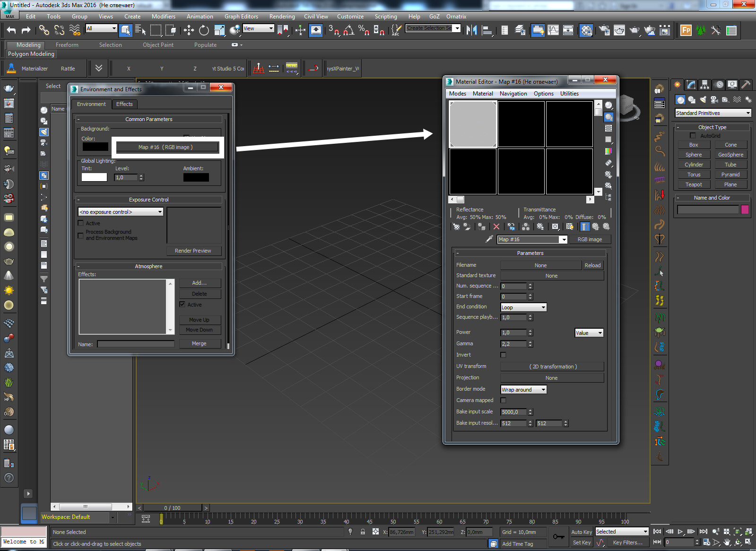Toggle Set Key mode
This screenshot has height=551, width=756.
[582, 542]
